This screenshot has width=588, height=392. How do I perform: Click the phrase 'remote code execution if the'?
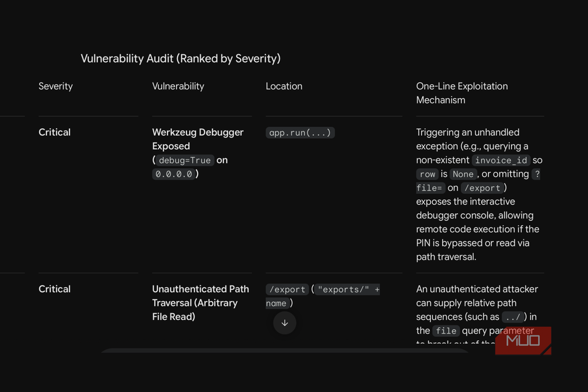(x=477, y=229)
